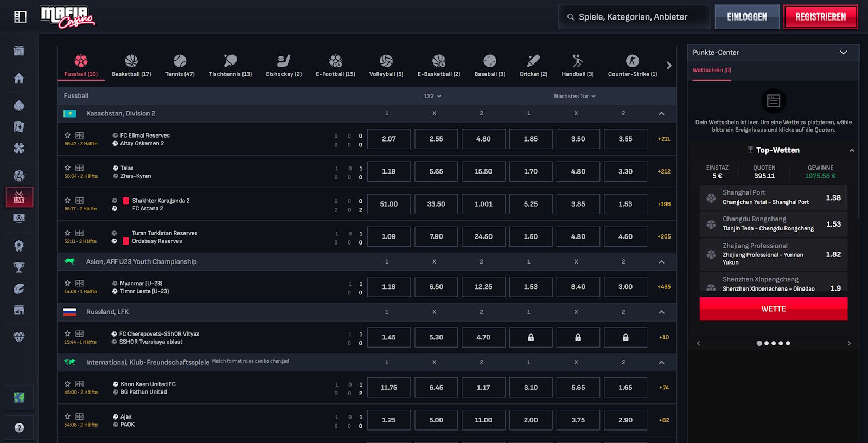Collapse the Russland, LFK league
This screenshot has width=868, height=443.
click(x=661, y=312)
